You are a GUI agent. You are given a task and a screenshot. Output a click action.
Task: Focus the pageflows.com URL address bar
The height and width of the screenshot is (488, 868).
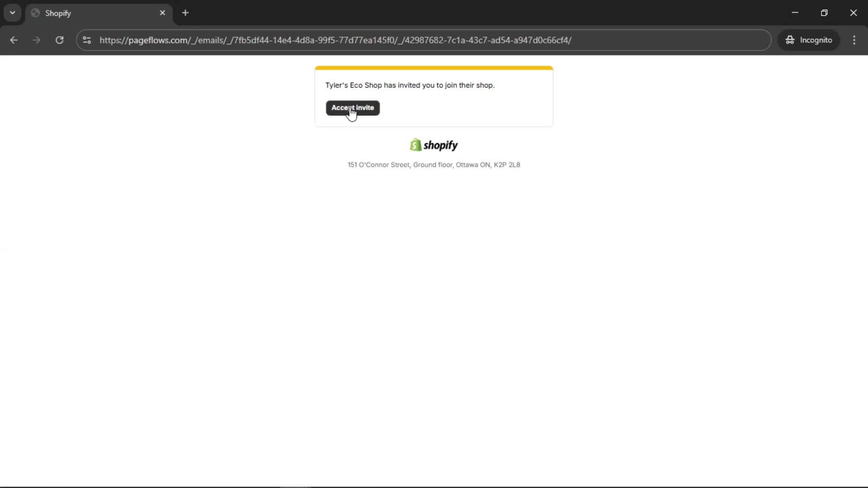point(335,40)
